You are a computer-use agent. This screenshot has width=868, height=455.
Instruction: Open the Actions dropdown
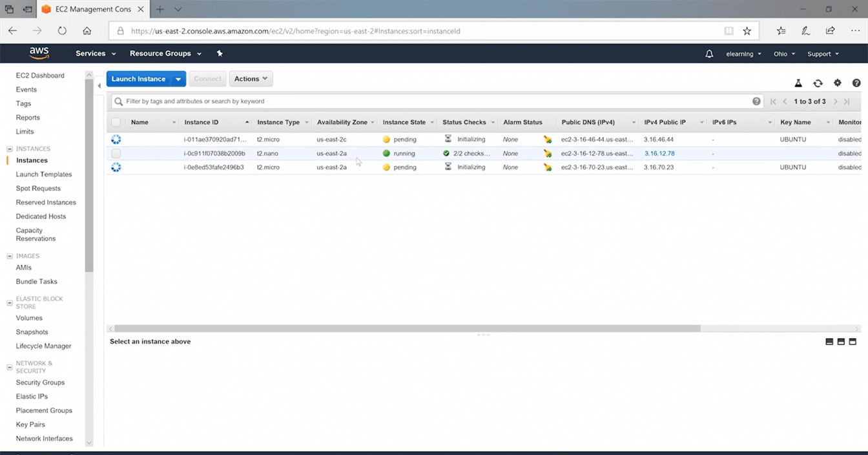(251, 79)
